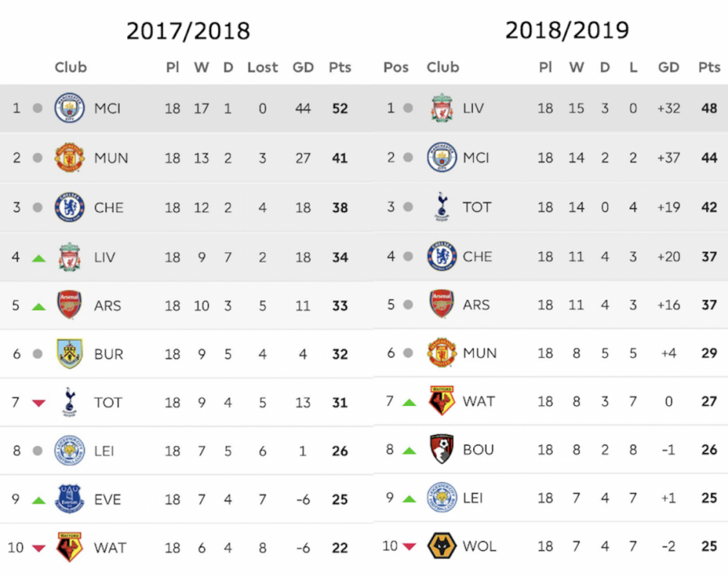Click the green up arrow beside BOU
The height and width of the screenshot is (577, 728).
(x=409, y=451)
